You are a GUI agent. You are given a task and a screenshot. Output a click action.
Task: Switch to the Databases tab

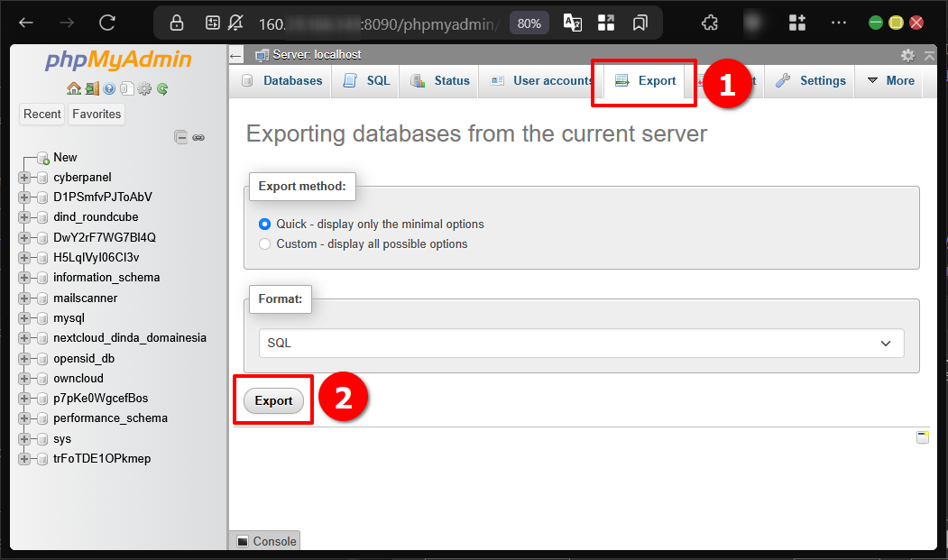pos(282,80)
